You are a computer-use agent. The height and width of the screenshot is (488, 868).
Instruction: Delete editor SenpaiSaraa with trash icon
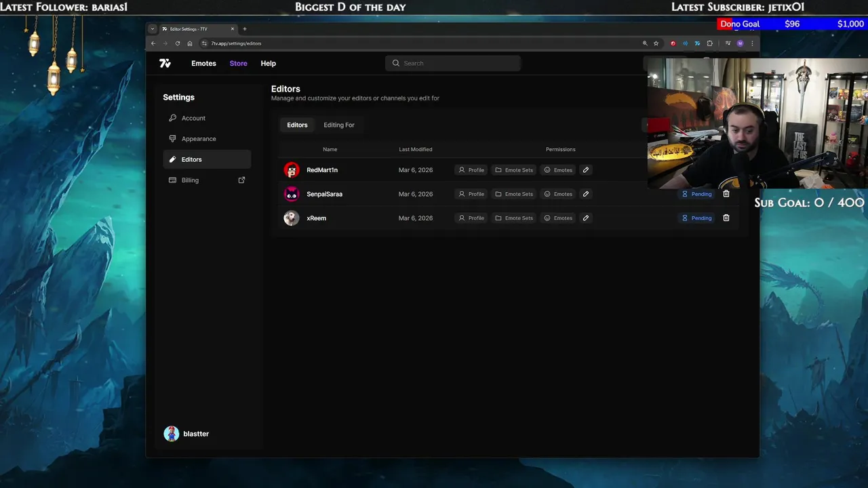pyautogui.click(x=726, y=194)
